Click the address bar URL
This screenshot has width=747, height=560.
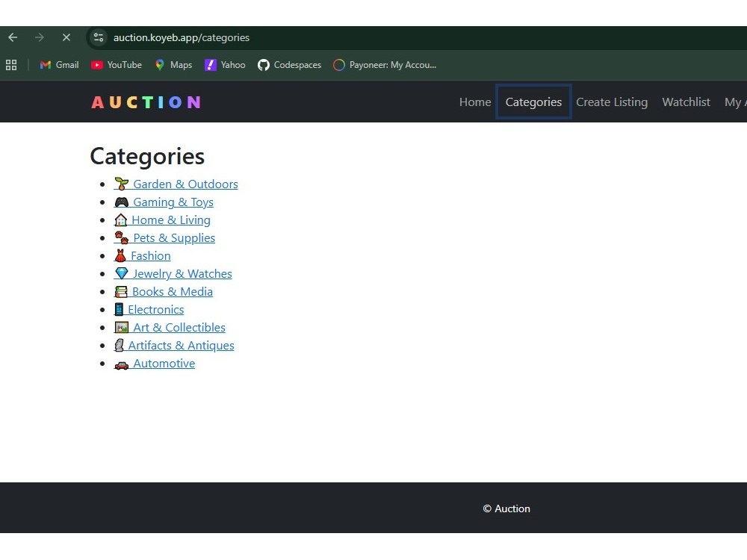click(x=181, y=37)
